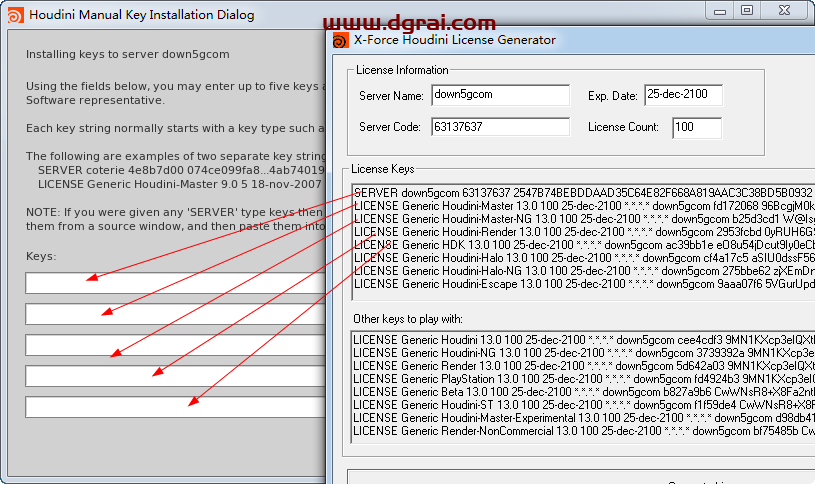Click the 'Other keys to play with:' label
This screenshot has height=484, width=815.
(408, 319)
